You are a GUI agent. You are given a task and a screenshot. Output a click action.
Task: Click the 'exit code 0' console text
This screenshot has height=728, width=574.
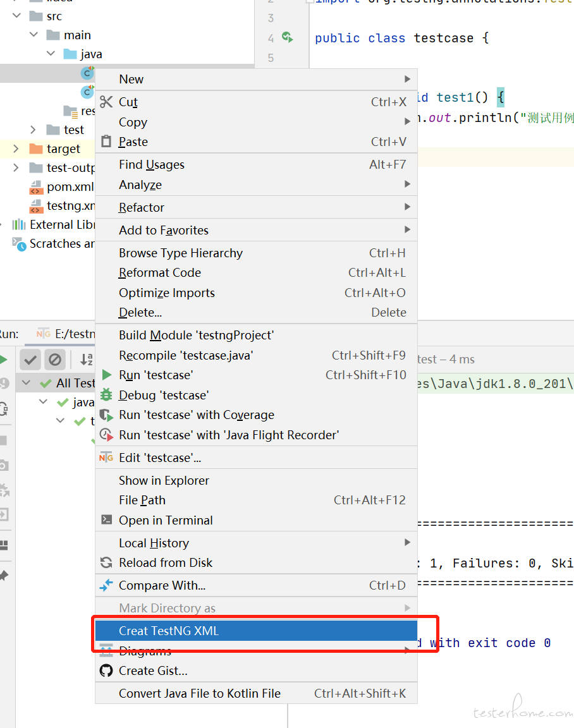(x=509, y=643)
